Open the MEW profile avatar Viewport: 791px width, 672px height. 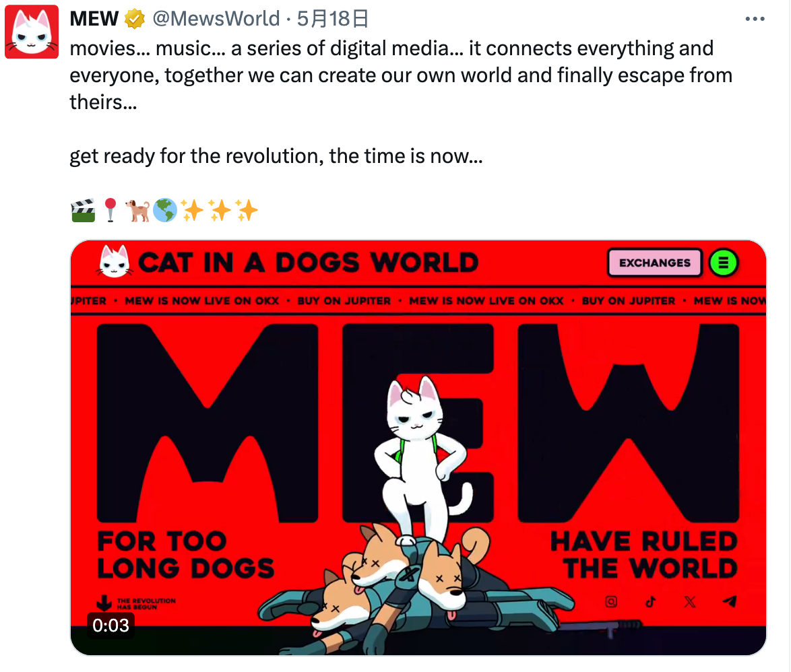[x=32, y=32]
